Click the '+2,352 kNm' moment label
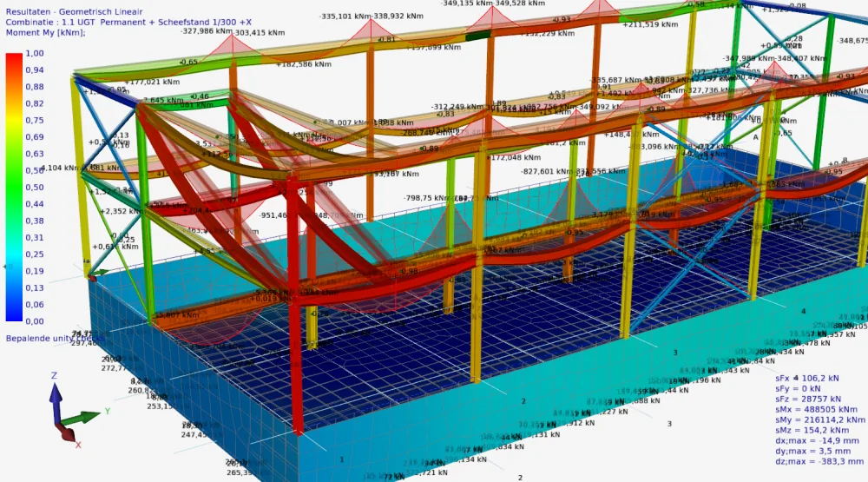 pyautogui.click(x=121, y=211)
